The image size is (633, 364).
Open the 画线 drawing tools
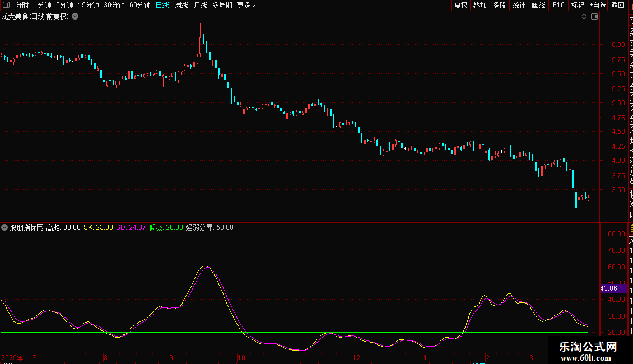(x=538, y=5)
